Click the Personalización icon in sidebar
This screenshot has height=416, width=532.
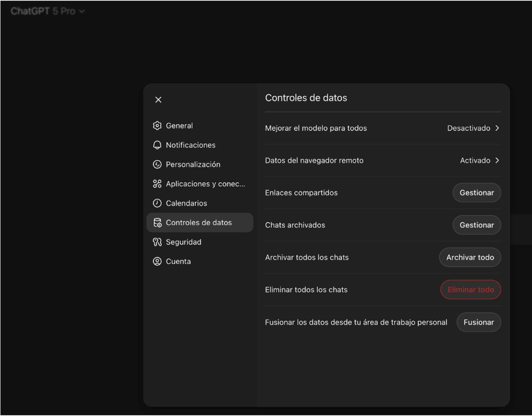click(157, 164)
